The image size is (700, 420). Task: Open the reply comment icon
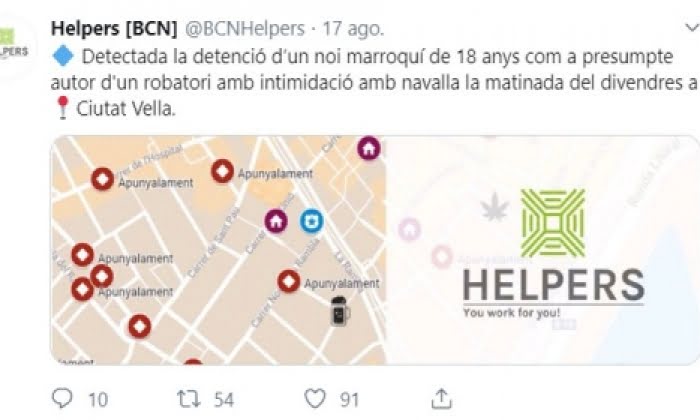(x=62, y=398)
